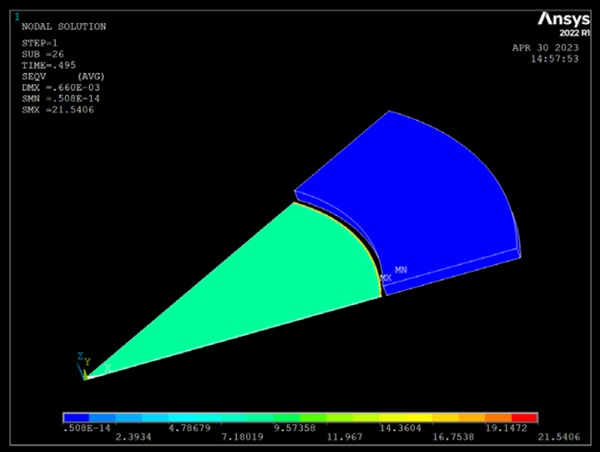The image size is (600, 452).
Task: Click the APR 30 2023 date text
Action: tap(545, 48)
